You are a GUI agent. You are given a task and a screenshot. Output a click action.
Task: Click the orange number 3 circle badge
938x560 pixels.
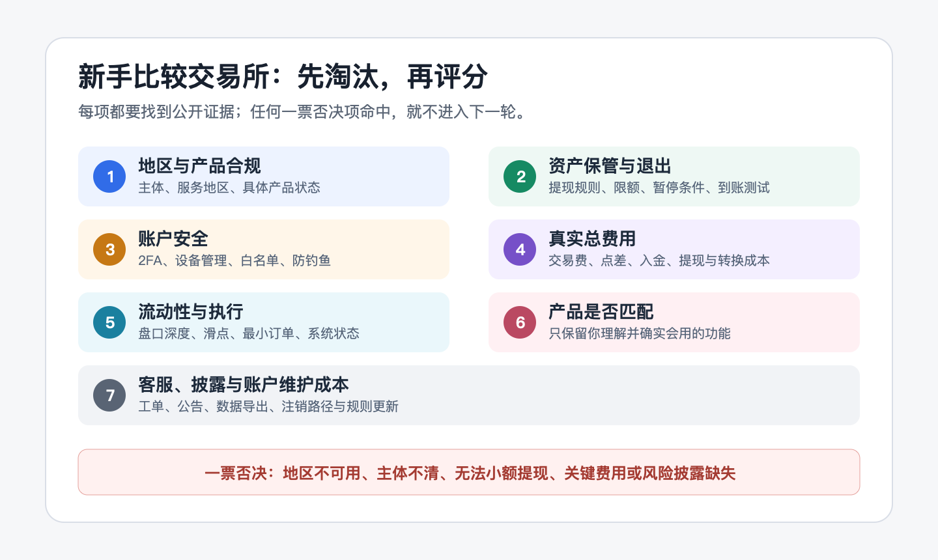pos(109,249)
